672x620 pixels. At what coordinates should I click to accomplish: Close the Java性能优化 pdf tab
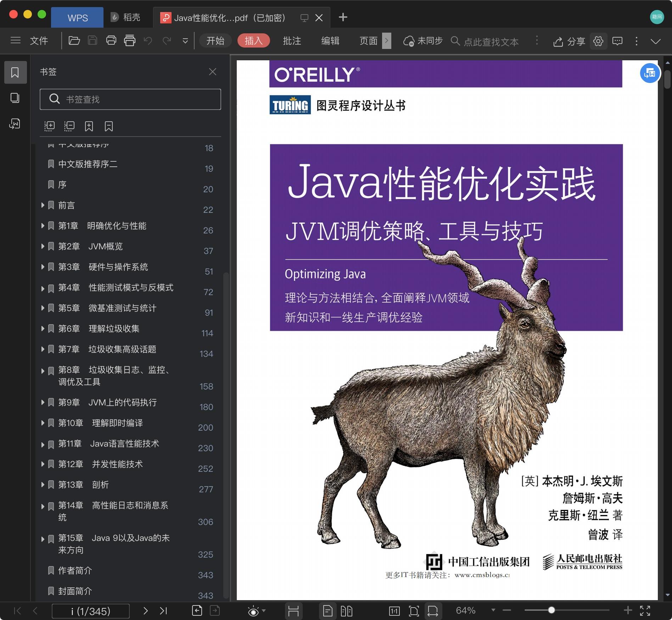click(319, 18)
